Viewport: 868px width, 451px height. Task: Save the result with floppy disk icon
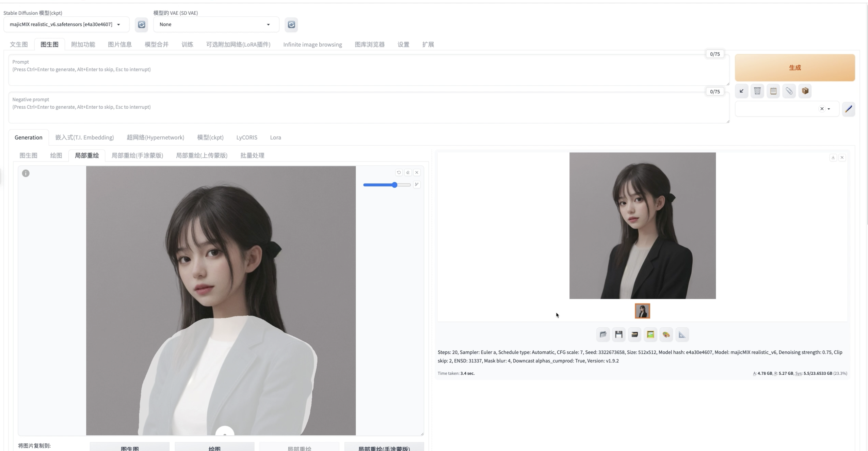tap(619, 335)
